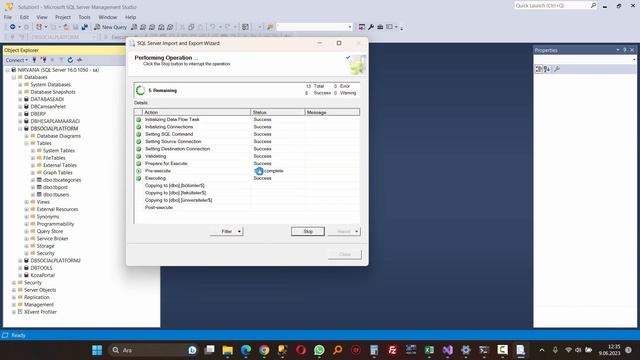Select 'Copying to [dbo].[bolumler$]' row
This screenshot has width=640, height=360.
(247, 186)
